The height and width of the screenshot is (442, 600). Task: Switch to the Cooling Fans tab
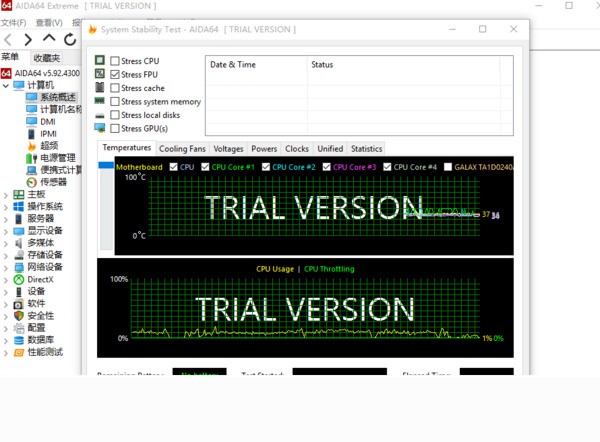183,148
